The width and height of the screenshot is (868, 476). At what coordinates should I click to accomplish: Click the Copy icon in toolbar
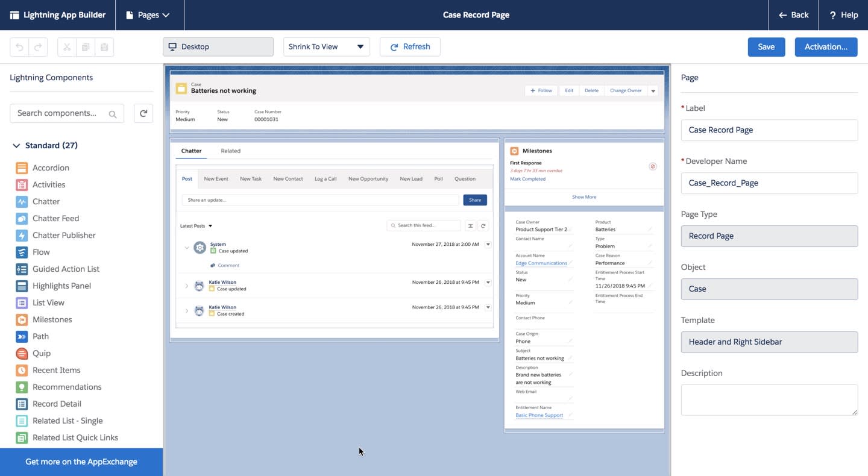coord(86,47)
